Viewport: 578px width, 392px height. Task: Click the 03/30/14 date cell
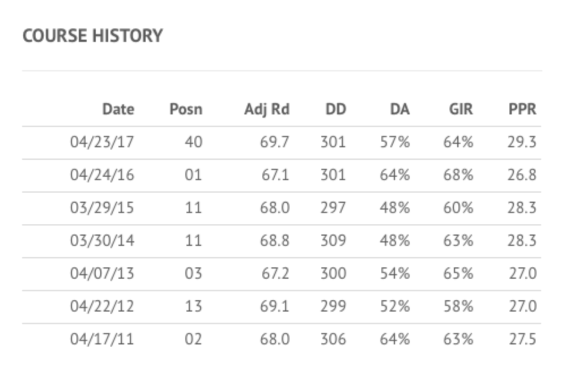[102, 241]
